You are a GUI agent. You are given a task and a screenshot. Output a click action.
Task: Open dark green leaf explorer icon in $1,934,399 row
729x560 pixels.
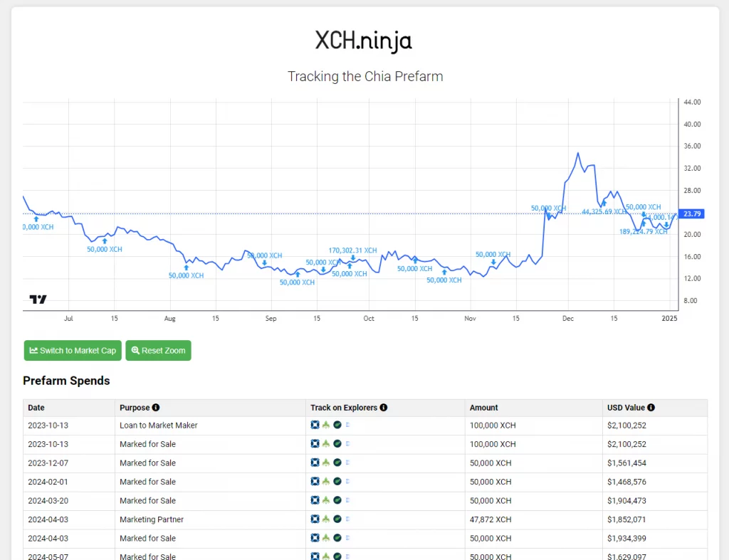point(337,538)
